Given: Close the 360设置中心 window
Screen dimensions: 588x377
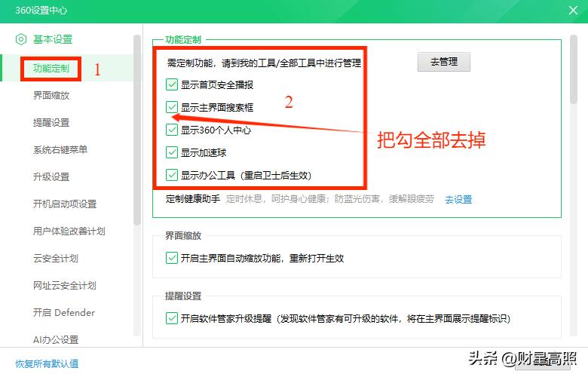Looking at the screenshot, I should tap(573, 10).
